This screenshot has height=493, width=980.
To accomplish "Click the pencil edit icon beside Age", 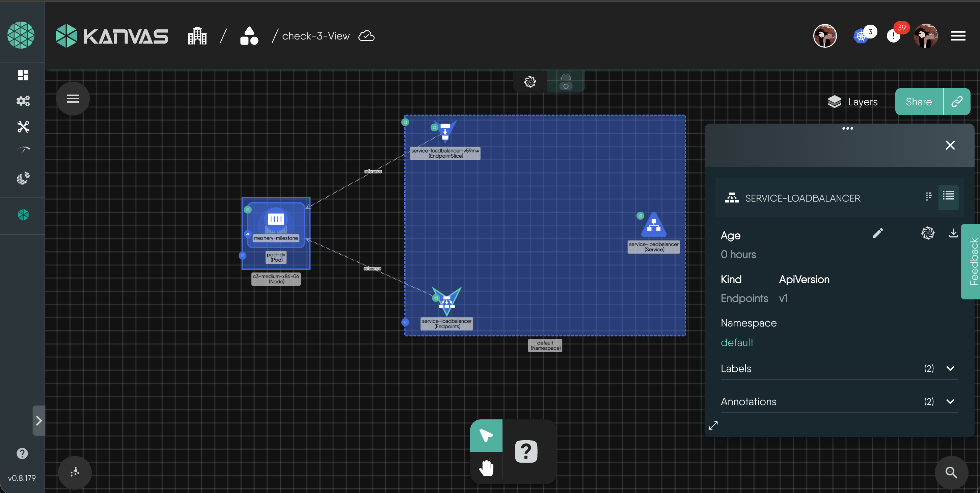I will [x=878, y=233].
